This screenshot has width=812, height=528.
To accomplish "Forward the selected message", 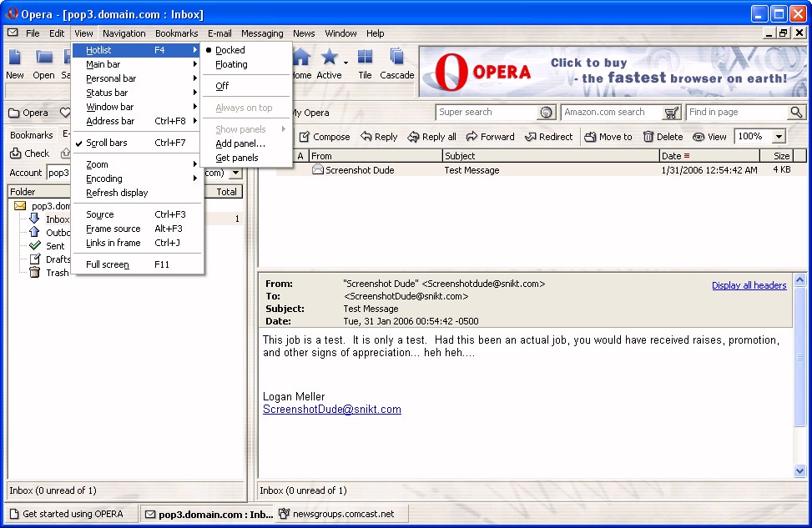I will pyautogui.click(x=472, y=137).
